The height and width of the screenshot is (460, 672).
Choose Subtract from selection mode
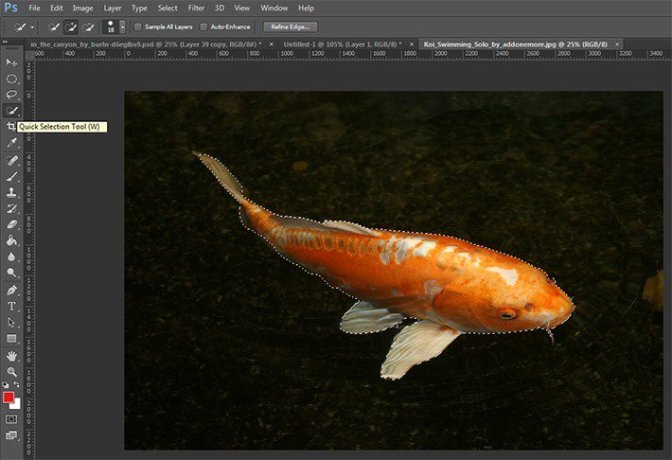tap(89, 26)
